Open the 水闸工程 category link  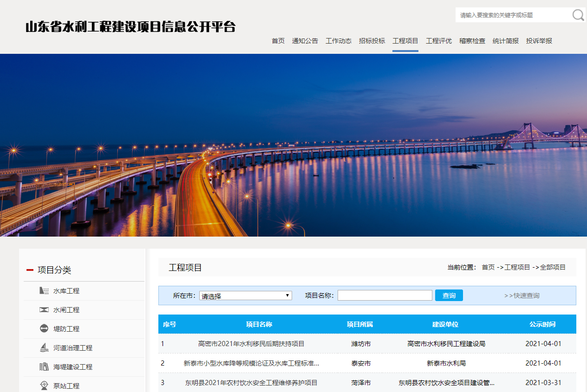tap(66, 310)
